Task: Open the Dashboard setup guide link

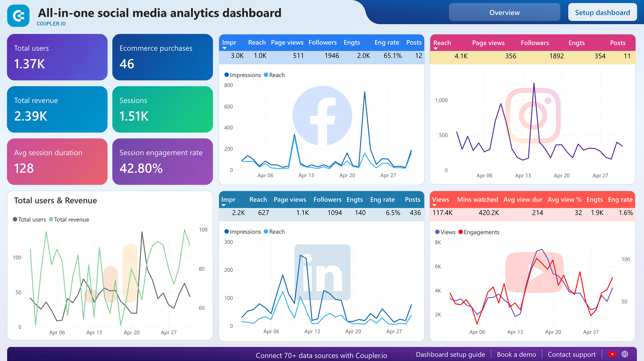Action: [451, 354]
